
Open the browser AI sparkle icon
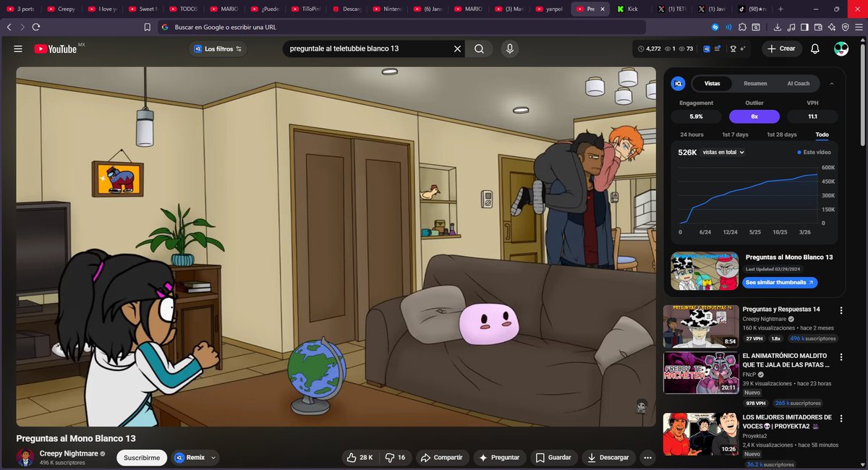tap(832, 27)
